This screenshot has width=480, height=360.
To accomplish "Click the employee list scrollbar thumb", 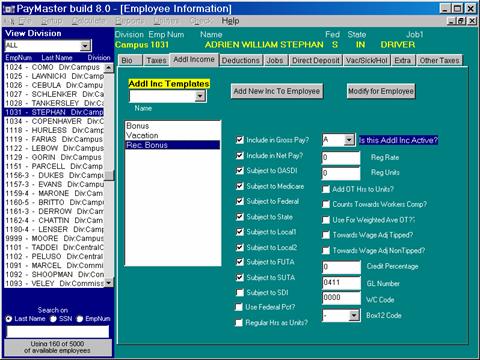I will pos(109,175).
